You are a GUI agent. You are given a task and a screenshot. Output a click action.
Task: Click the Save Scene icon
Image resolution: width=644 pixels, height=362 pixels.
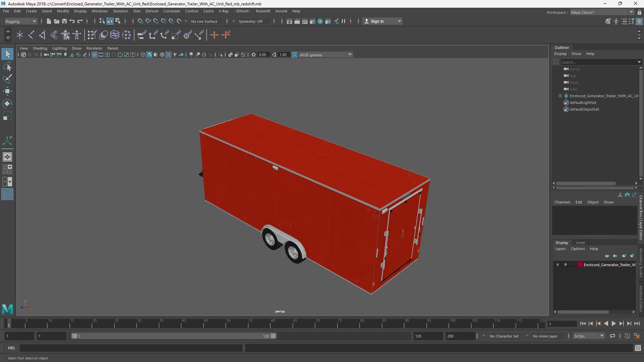pyautogui.click(x=64, y=21)
